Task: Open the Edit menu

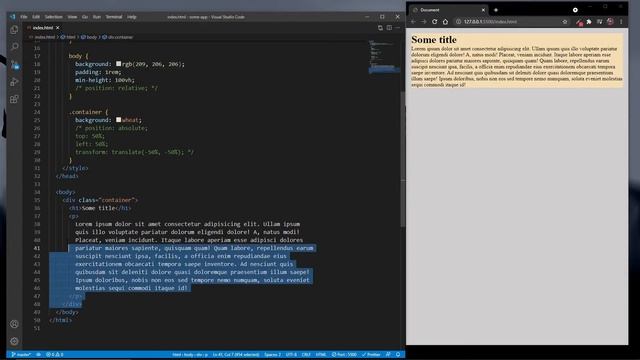Action: point(36,17)
